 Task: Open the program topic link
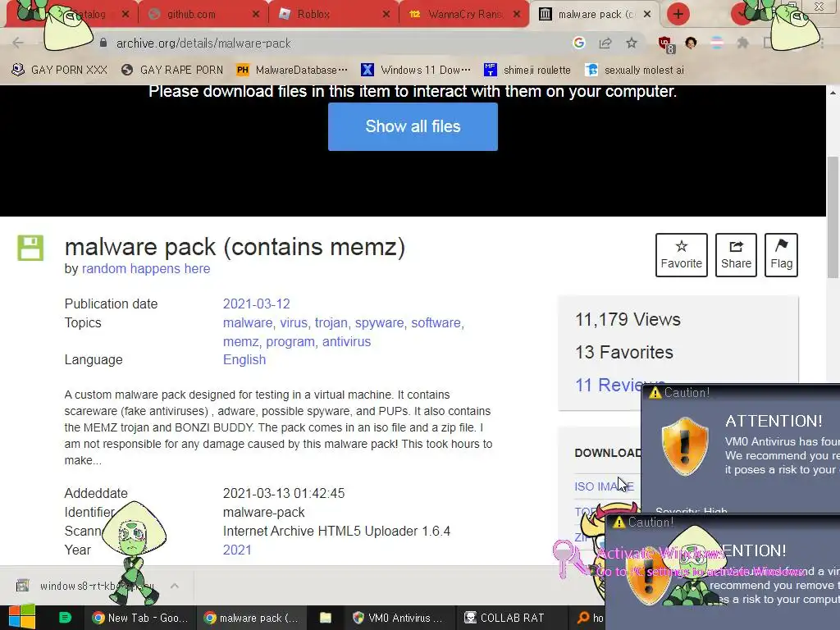point(290,341)
